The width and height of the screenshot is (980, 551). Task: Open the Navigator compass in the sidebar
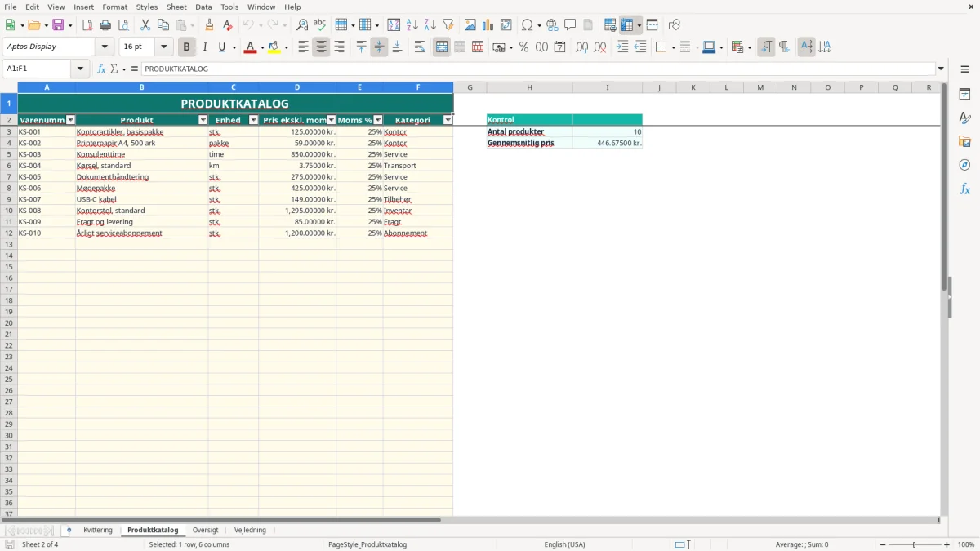[964, 165]
